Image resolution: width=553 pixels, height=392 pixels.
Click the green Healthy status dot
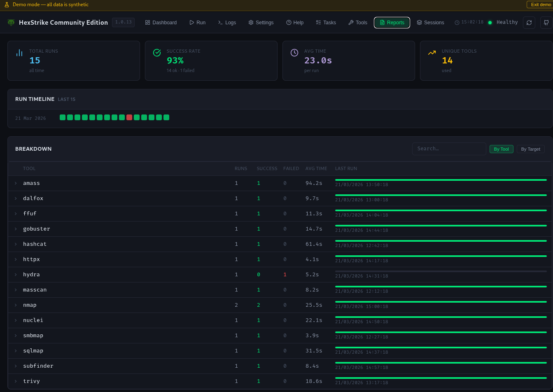pos(490,23)
